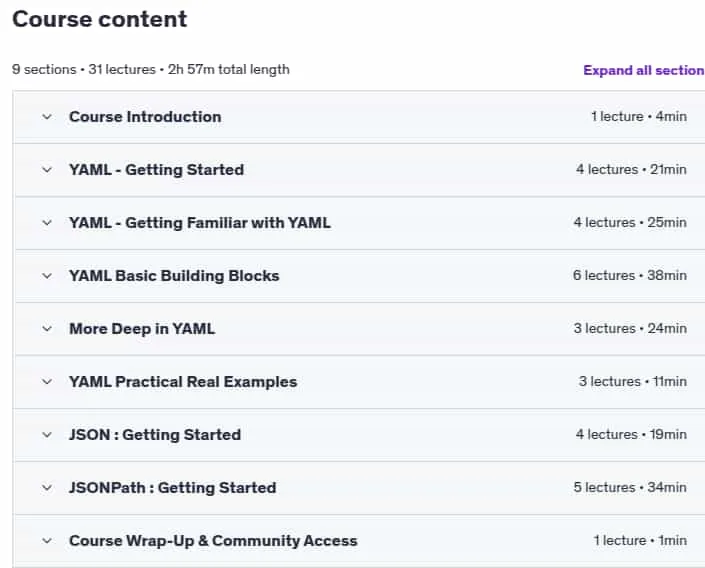
Task: Expand Course Wrap-Up & Community Access chevron
Action: [47, 541]
